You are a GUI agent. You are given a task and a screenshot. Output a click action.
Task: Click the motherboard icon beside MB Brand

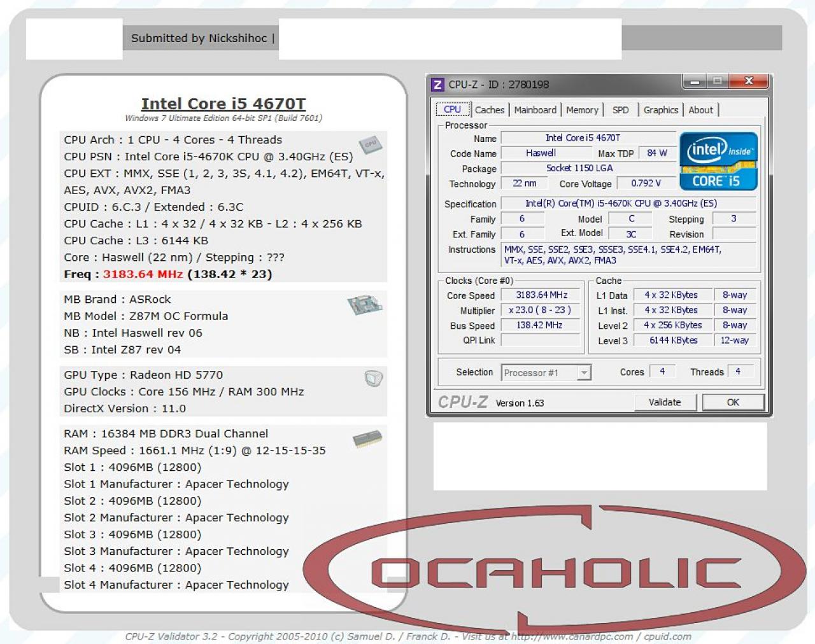coord(365,305)
